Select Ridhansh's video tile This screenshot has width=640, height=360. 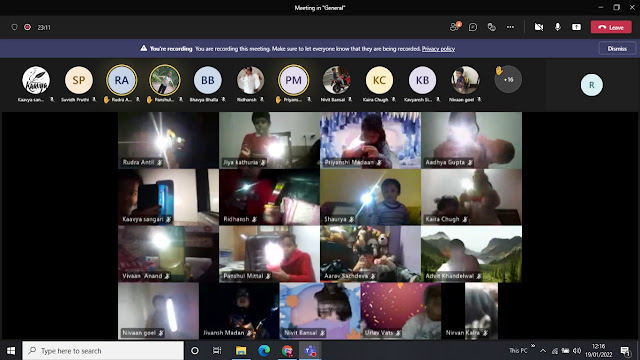(269, 197)
